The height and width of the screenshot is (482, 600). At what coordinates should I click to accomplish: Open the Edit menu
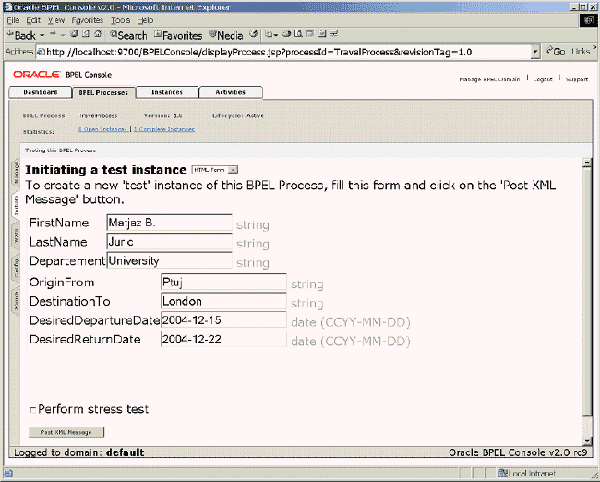[33, 20]
